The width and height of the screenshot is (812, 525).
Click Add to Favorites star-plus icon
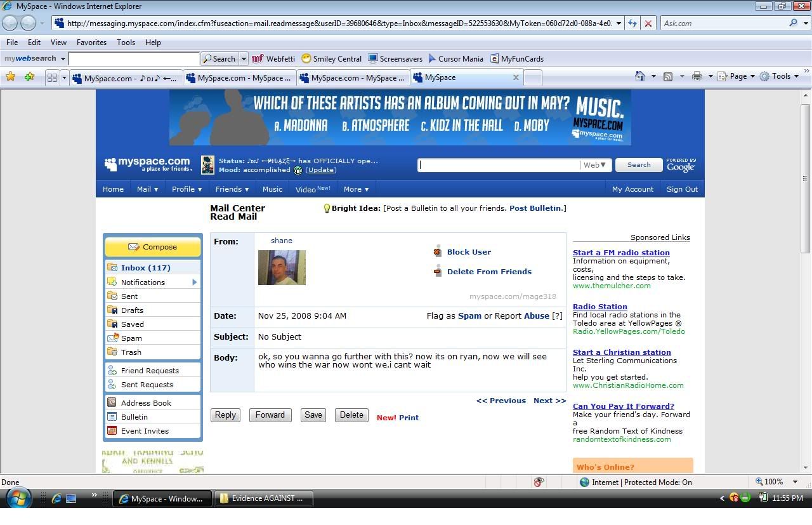pos(29,77)
